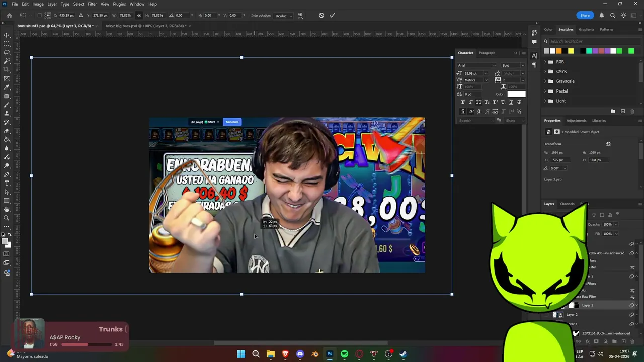The width and height of the screenshot is (644, 362).
Task: Select the Crop tool
Action: [7, 69]
